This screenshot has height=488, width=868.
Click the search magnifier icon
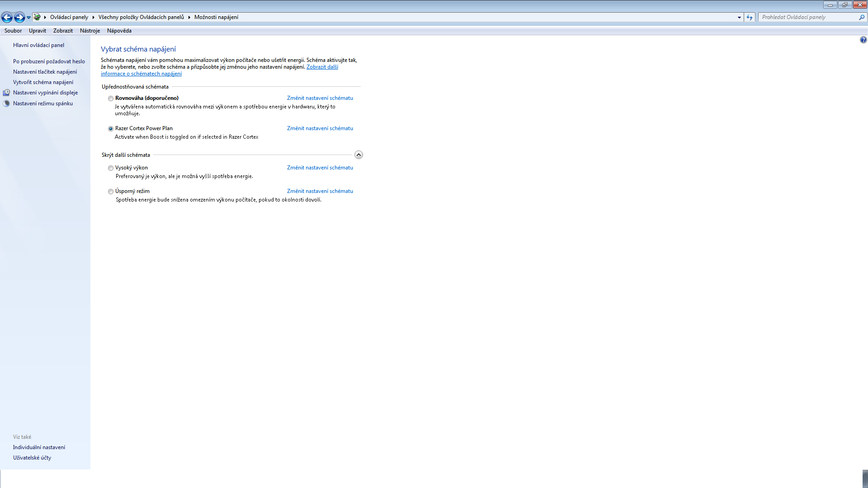[x=861, y=17]
